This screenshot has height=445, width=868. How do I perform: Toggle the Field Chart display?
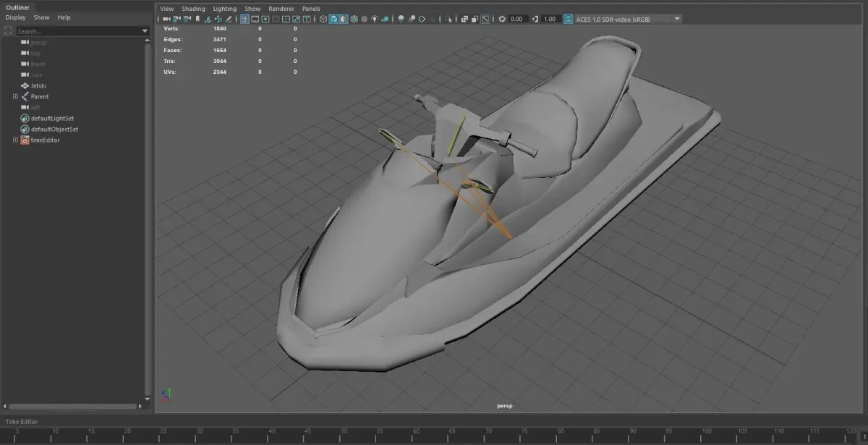(x=286, y=19)
